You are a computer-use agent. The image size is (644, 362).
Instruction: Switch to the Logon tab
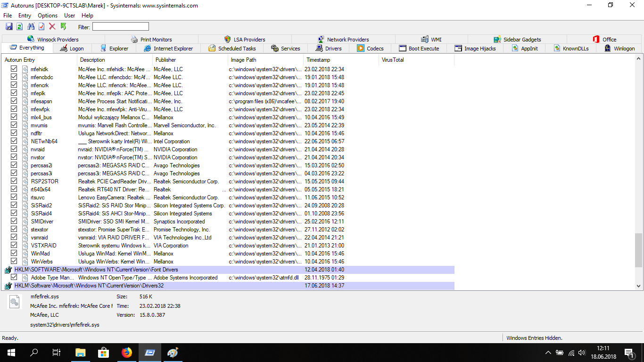(x=72, y=49)
